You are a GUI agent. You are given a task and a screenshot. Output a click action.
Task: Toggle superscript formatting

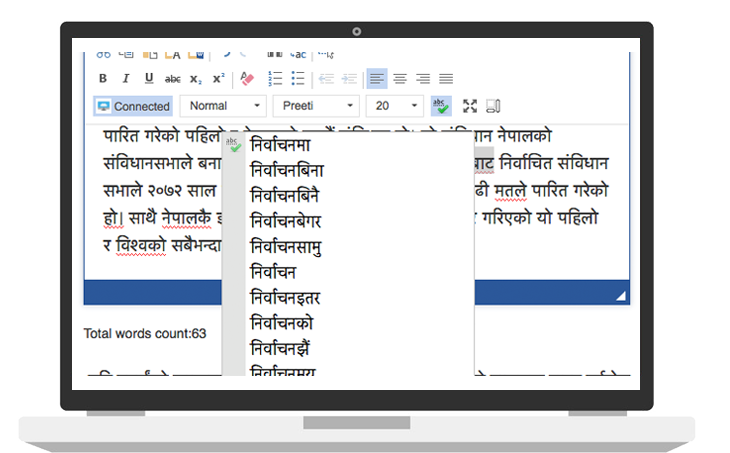pyautogui.click(x=218, y=78)
